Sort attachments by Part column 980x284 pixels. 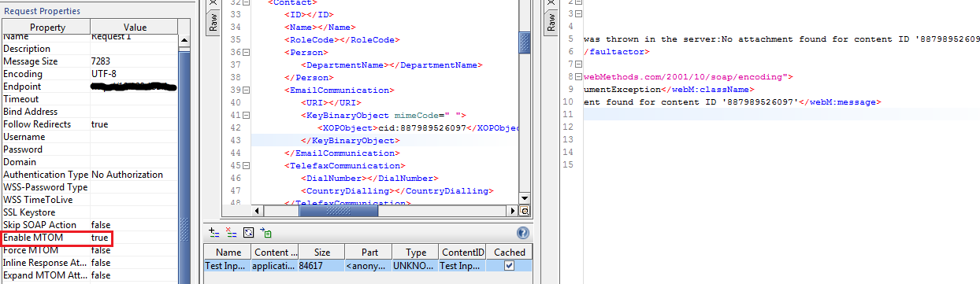[368, 252]
